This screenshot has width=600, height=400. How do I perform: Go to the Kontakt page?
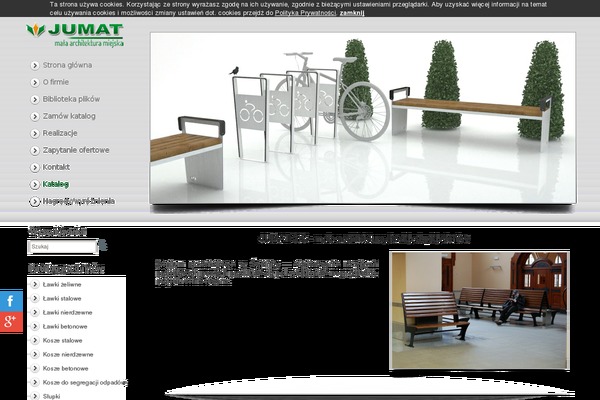pos(56,167)
